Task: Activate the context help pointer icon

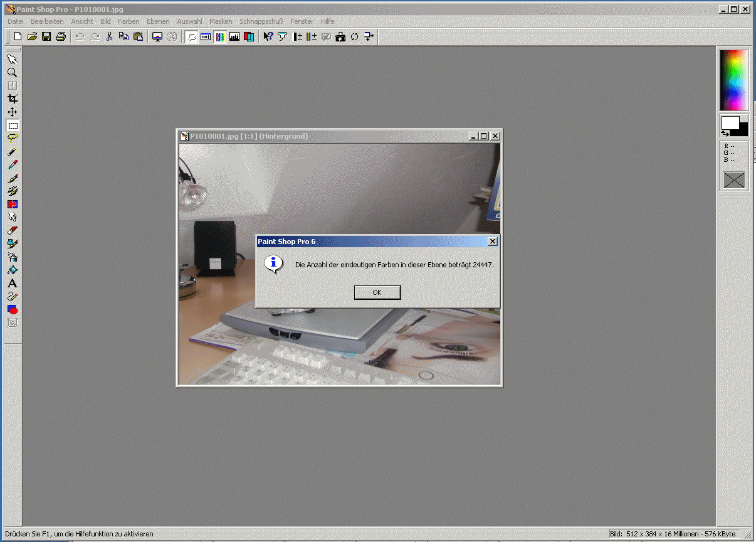Action: click(268, 37)
